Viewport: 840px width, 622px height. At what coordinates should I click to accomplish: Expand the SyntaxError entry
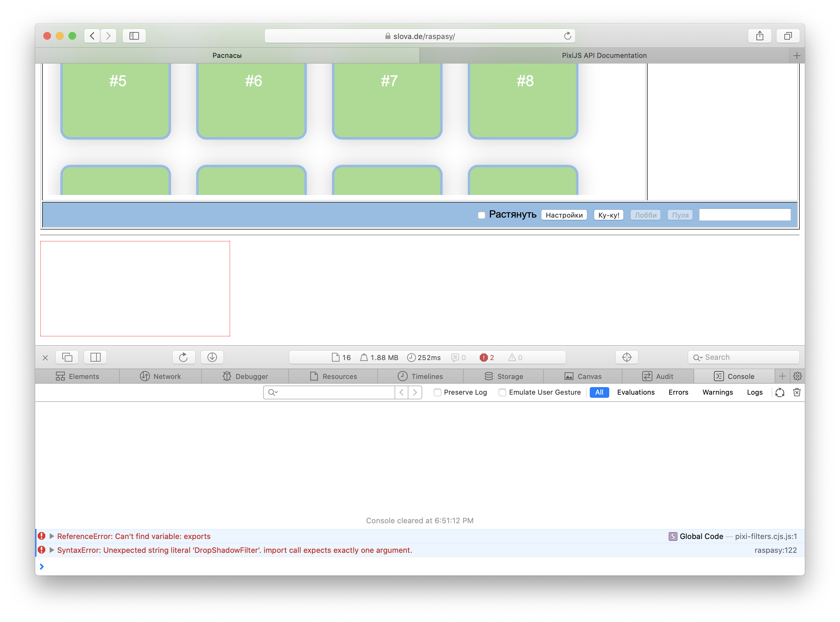click(52, 550)
